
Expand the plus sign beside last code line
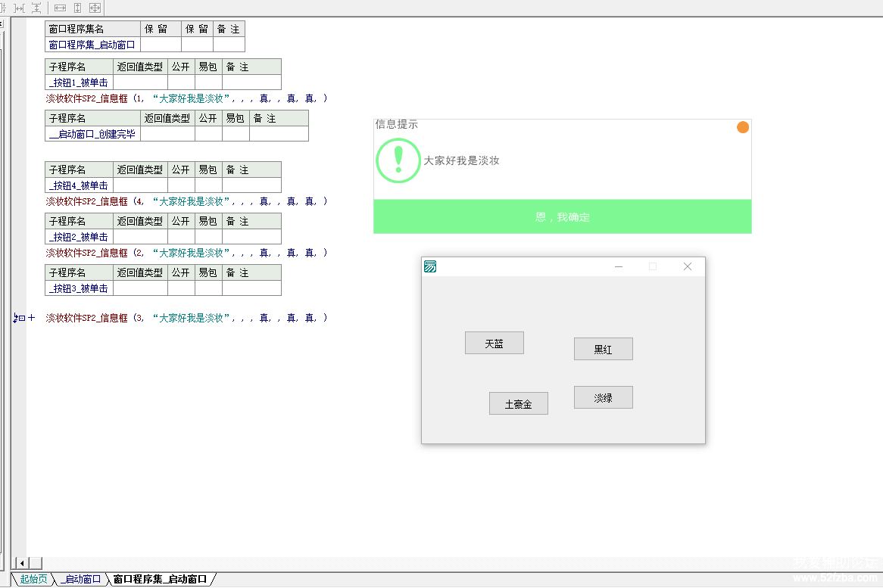coord(31,318)
